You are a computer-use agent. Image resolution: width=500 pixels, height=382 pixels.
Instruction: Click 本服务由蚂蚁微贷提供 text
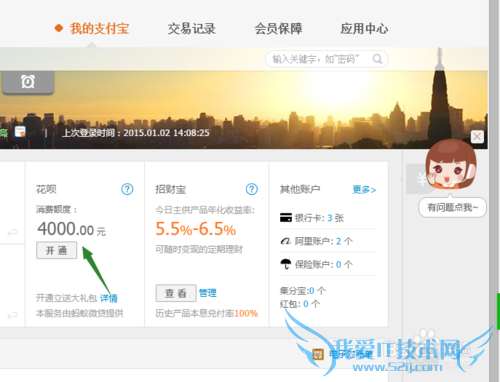coord(80,313)
